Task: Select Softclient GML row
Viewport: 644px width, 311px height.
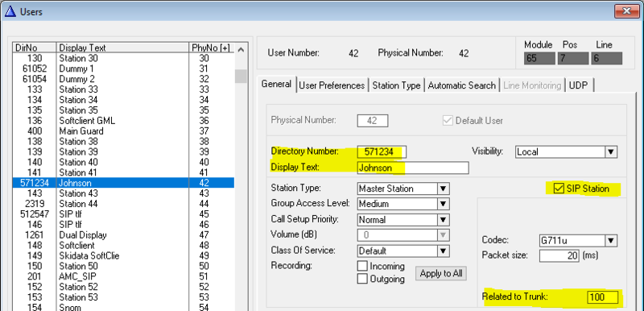Action: [x=123, y=121]
